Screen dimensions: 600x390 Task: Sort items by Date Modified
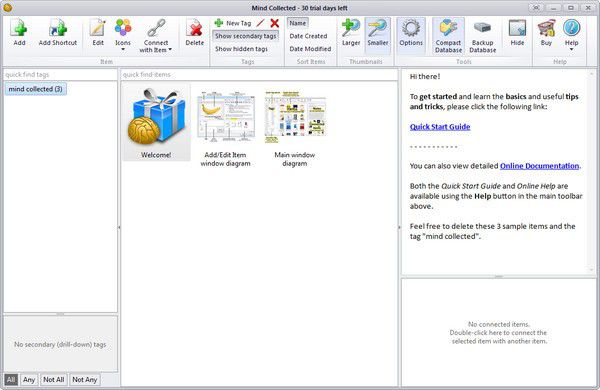(x=310, y=49)
